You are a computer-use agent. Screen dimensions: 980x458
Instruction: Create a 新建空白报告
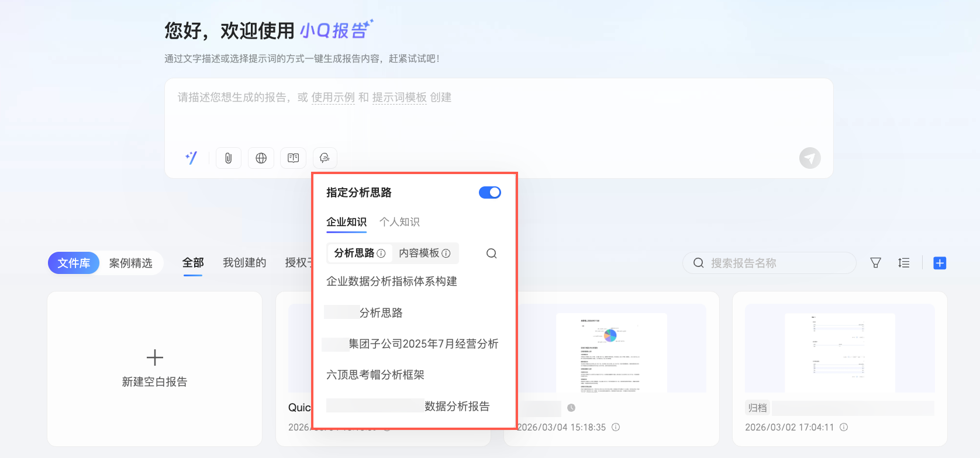tap(155, 369)
